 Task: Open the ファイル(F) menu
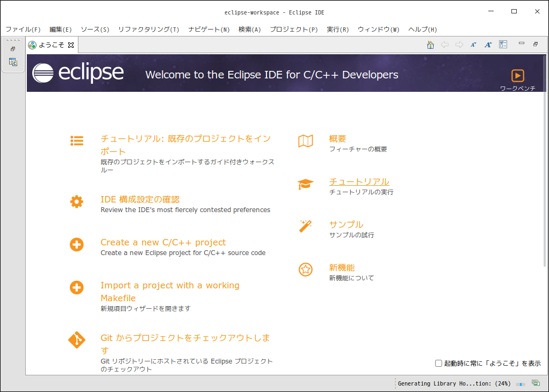click(23, 30)
